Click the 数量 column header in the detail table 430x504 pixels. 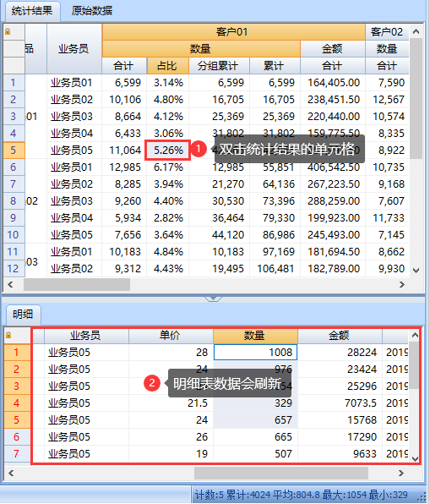(255, 336)
